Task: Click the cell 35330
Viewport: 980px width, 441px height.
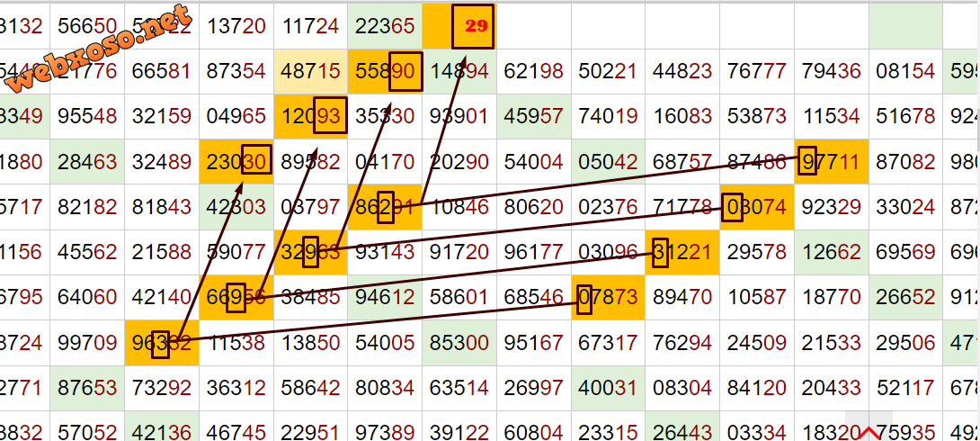Action: (385, 116)
